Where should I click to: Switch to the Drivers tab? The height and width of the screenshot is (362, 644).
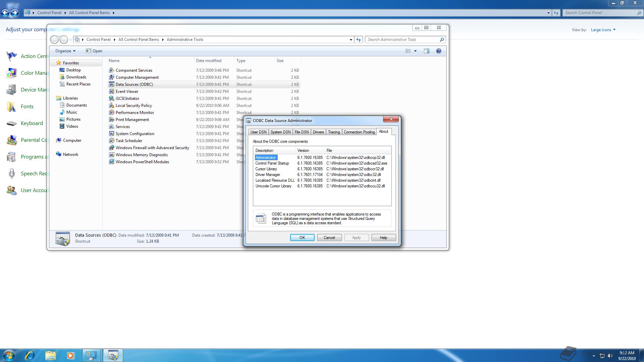[x=318, y=132]
